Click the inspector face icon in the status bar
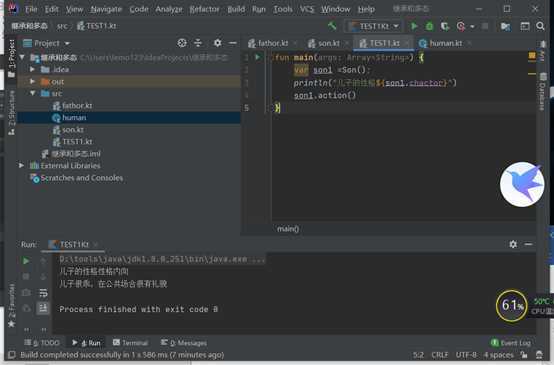Screen dimensions: 554x365 (x=539, y=355)
